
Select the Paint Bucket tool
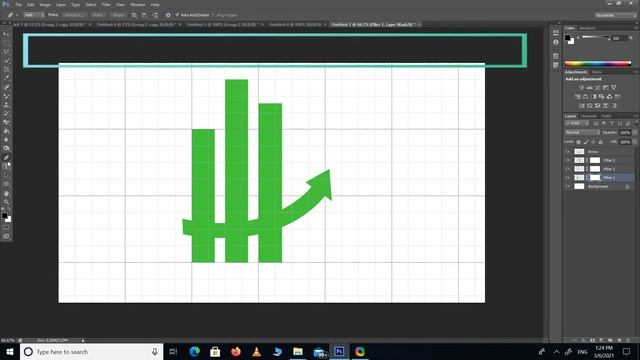click(x=6, y=131)
